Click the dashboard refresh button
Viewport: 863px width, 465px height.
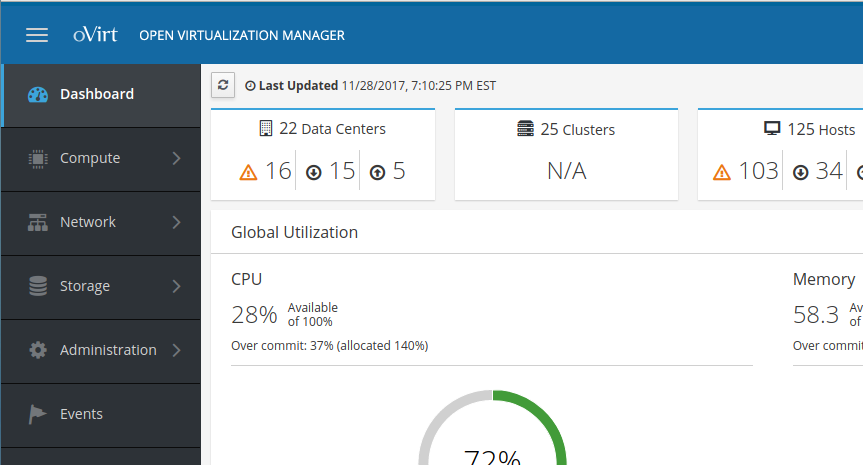[223, 85]
